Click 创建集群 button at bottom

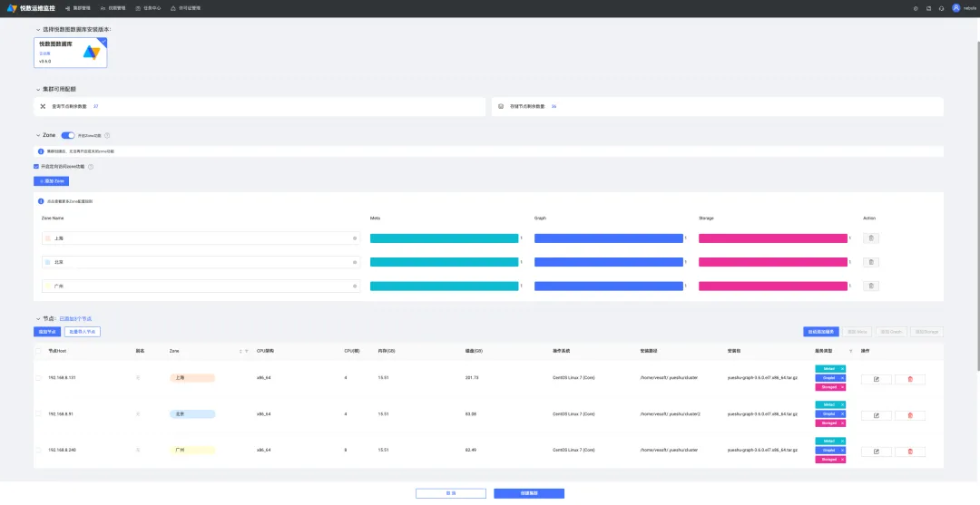529,493
